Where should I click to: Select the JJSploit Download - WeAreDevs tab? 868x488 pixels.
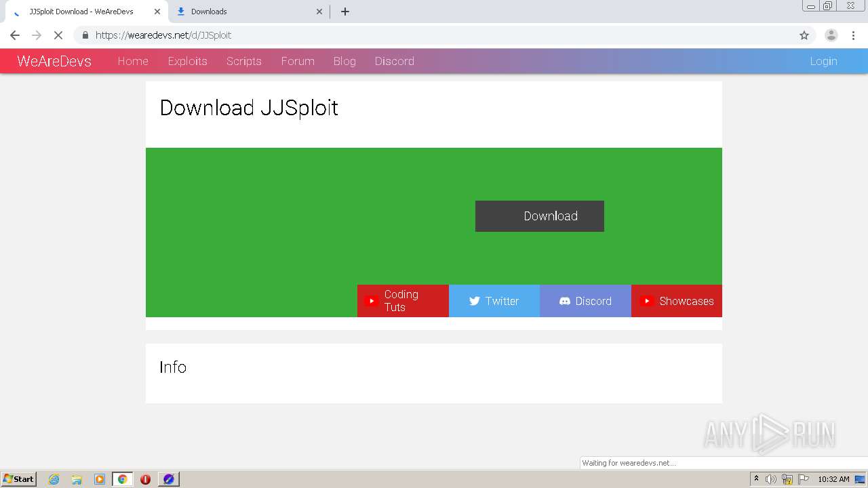tap(85, 12)
